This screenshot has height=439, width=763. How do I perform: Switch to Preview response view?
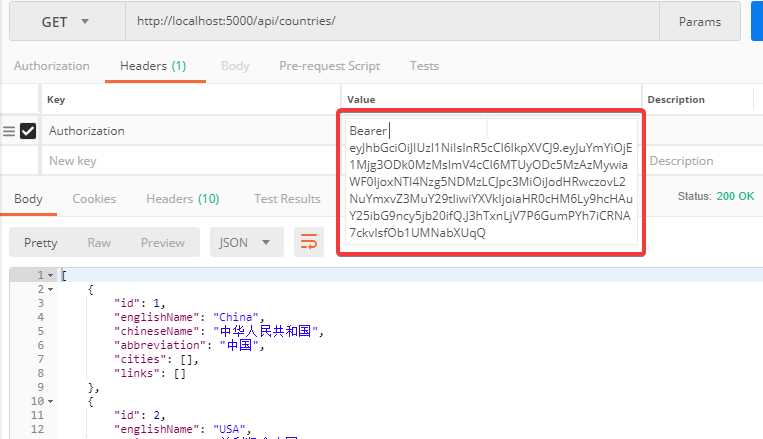tap(163, 242)
